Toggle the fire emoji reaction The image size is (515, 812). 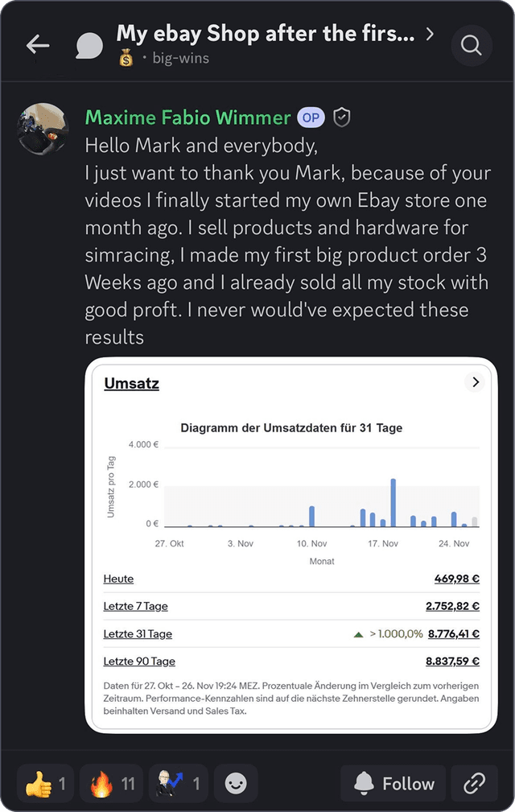111,783
